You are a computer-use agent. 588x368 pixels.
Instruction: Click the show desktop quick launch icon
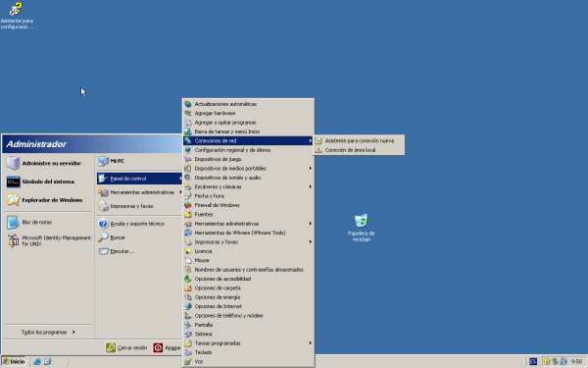(47, 361)
